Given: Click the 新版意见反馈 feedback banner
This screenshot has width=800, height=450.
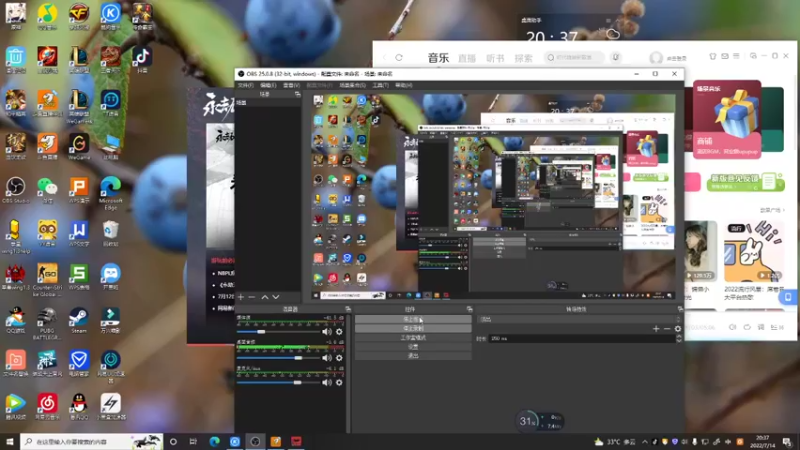Looking at the screenshot, I should (745, 182).
